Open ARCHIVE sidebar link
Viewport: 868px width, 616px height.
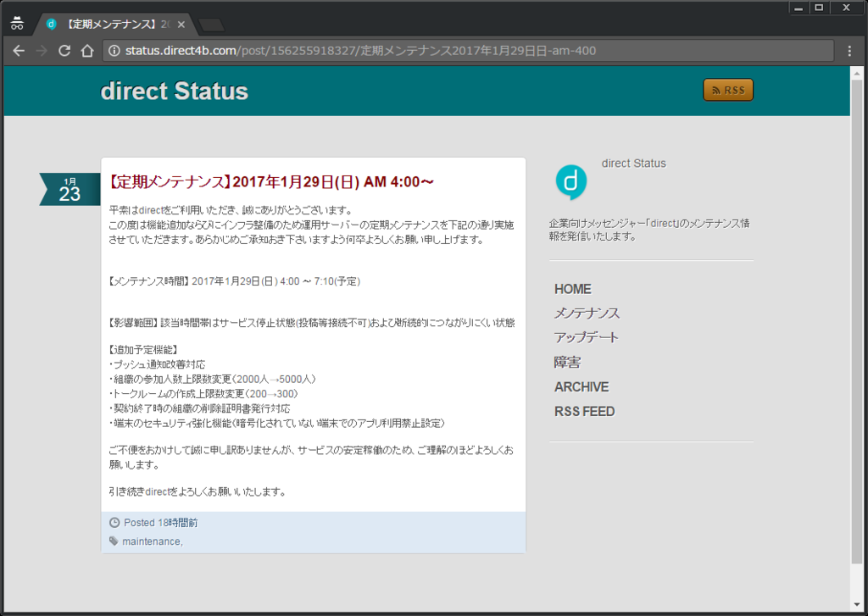click(581, 387)
